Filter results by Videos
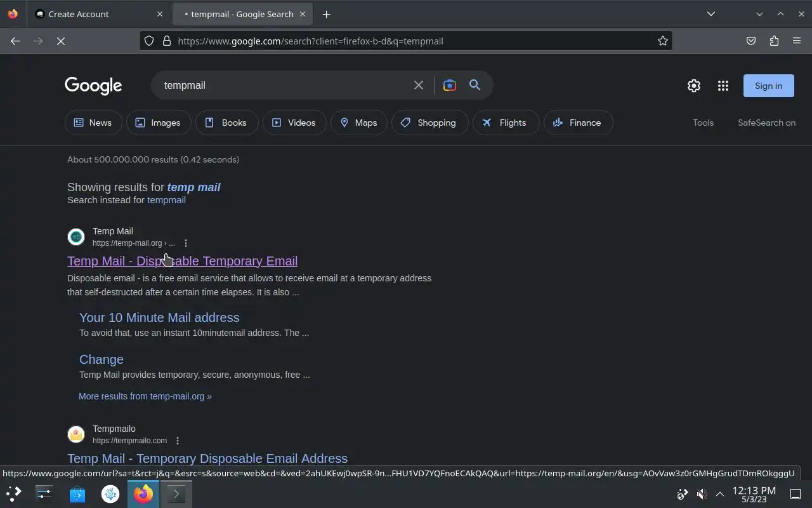The width and height of the screenshot is (812, 508). [294, 123]
